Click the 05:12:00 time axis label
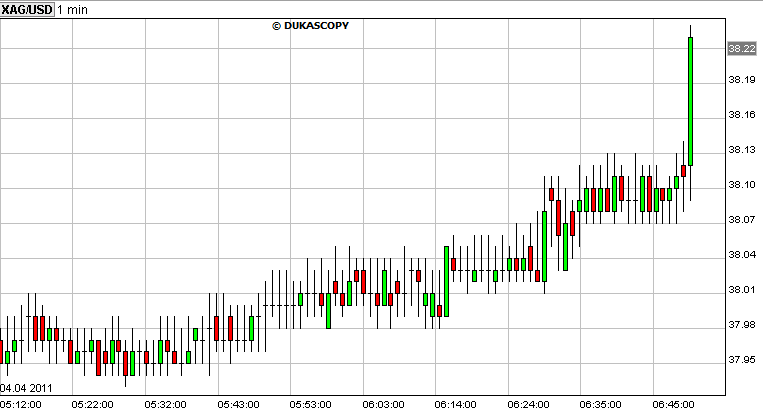 [x=20, y=404]
